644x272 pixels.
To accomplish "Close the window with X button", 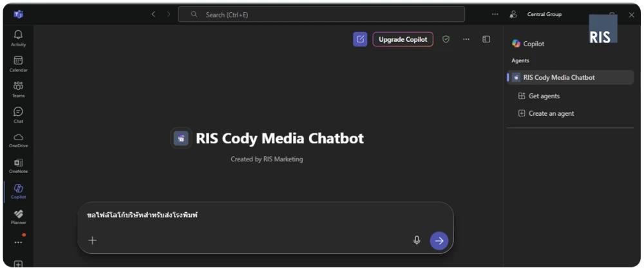I will 632,15.
